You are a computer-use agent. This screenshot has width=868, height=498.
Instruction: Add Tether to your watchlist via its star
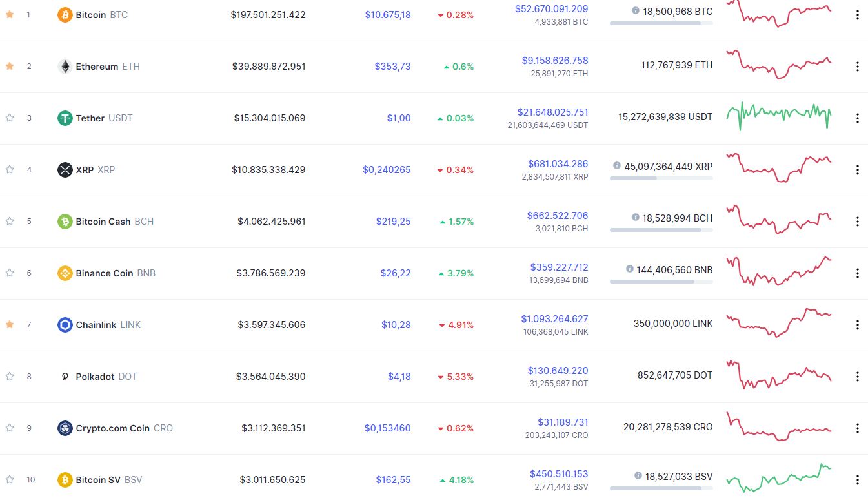coord(9,118)
